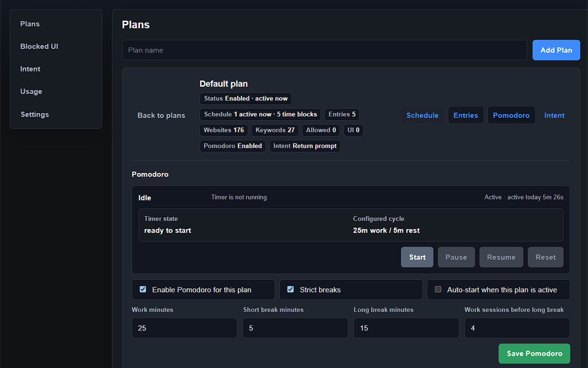Open the Usage sidebar section
Viewport: 588px width, 368px height.
pyautogui.click(x=31, y=92)
